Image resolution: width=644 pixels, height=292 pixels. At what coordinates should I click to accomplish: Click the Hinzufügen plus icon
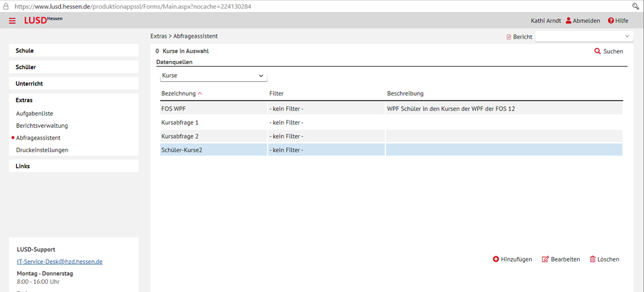coord(496,259)
